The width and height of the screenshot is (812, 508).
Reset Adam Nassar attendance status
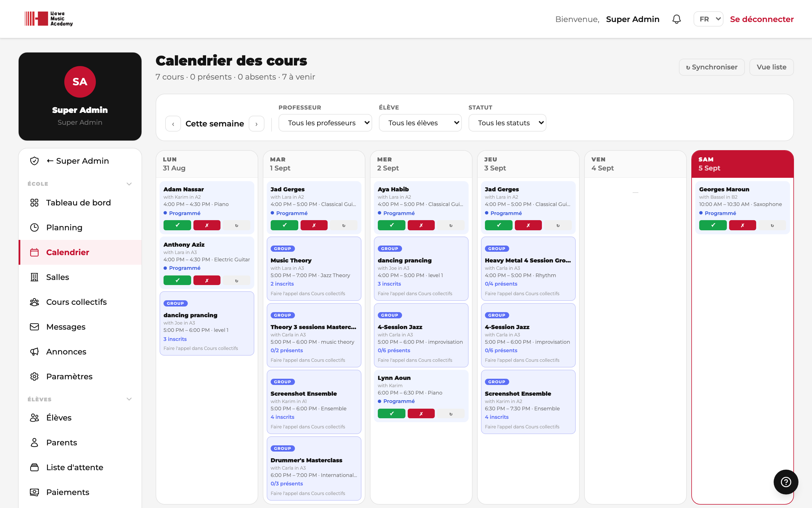coord(237,225)
